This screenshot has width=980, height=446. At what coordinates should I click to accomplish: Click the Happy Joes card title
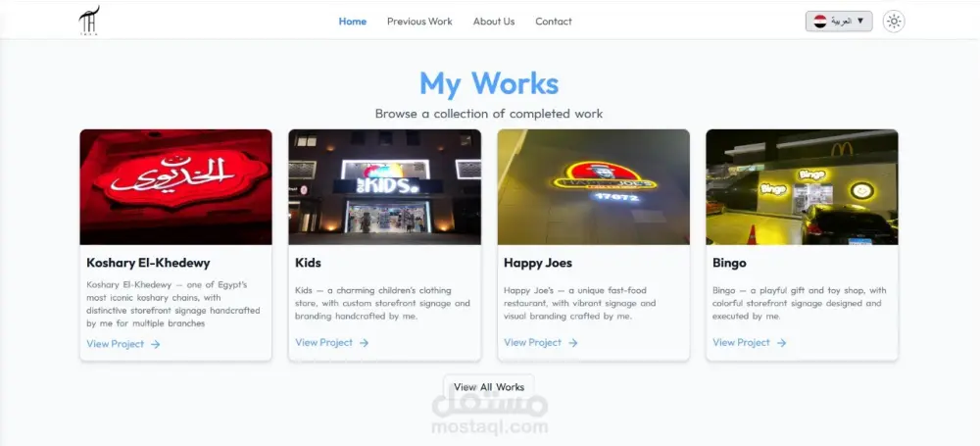click(537, 263)
